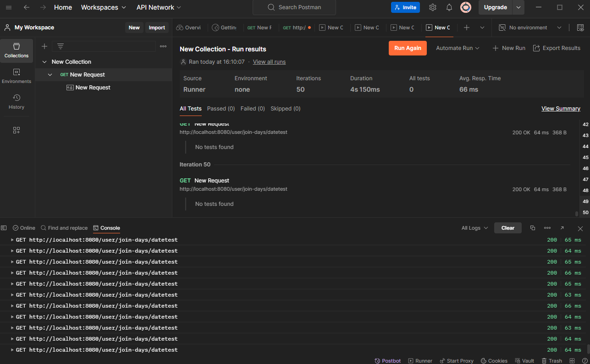Jump to iteration 45 in the index
The width and height of the screenshot is (590, 364).
585,157
